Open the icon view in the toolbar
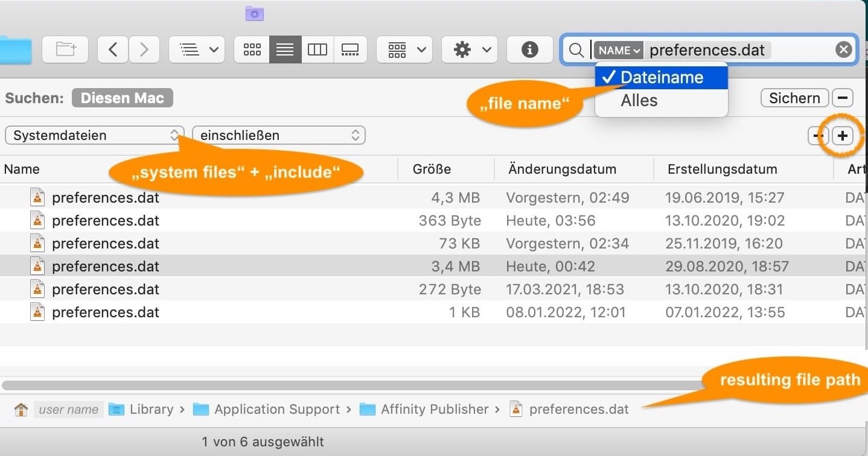The height and width of the screenshot is (456, 868). pos(252,49)
